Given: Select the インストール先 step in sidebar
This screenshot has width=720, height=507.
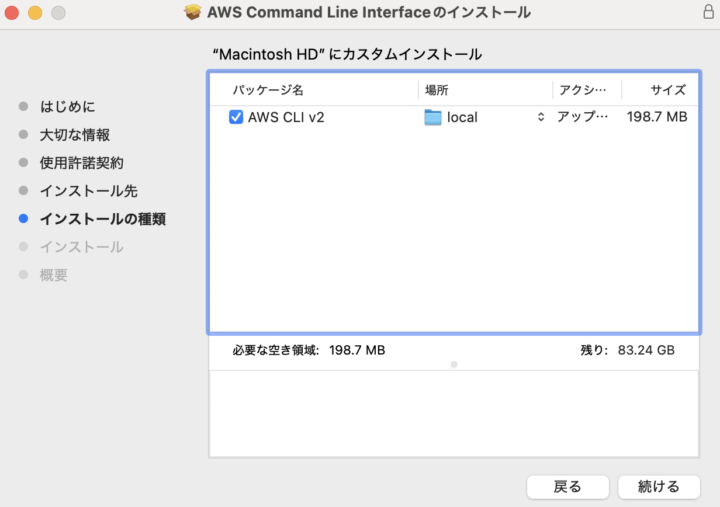Looking at the screenshot, I should coord(88,190).
